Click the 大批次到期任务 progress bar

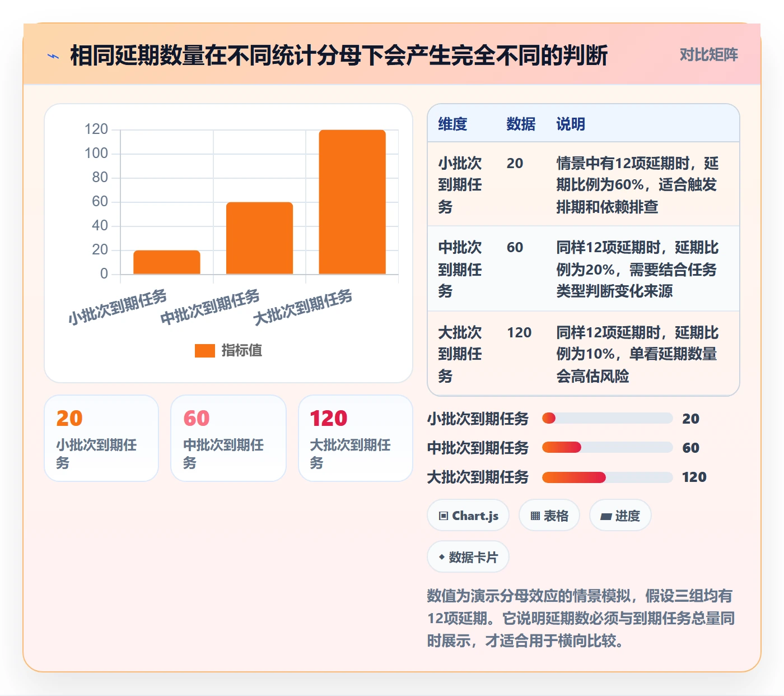pyautogui.click(x=608, y=477)
